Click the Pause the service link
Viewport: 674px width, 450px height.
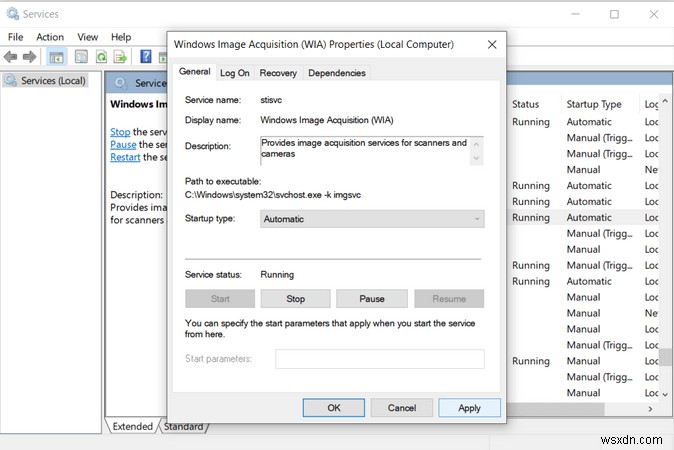(123, 144)
